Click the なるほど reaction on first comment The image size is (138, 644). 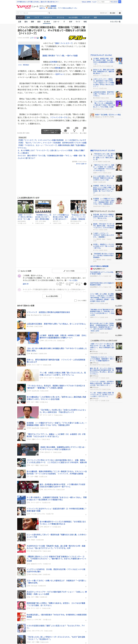(70, 284)
